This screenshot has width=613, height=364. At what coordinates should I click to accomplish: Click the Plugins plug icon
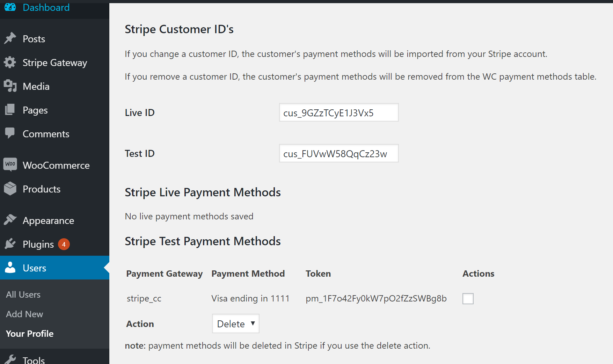pyautogui.click(x=10, y=244)
